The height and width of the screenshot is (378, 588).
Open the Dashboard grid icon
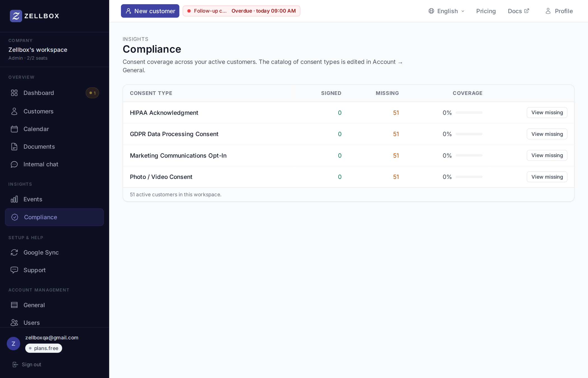[x=14, y=93]
